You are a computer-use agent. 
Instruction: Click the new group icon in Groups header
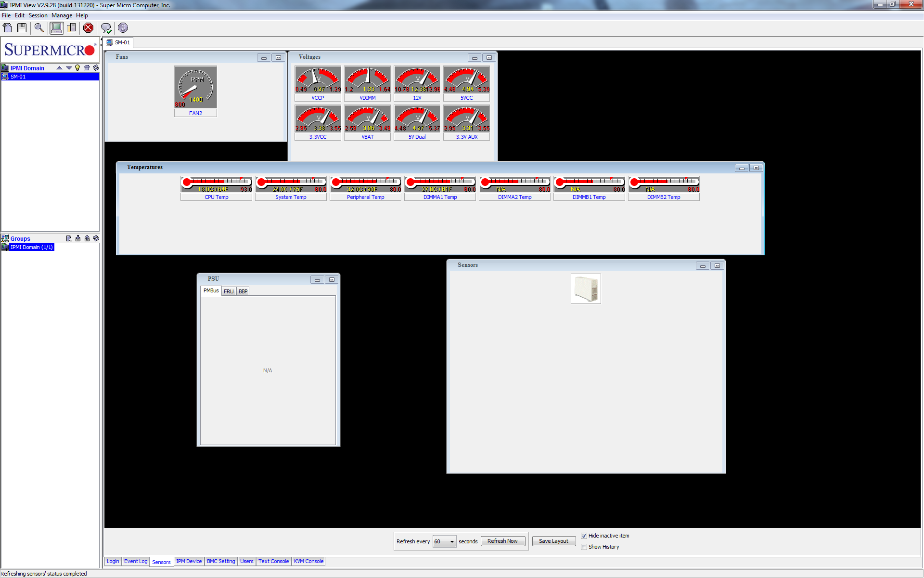(69, 238)
